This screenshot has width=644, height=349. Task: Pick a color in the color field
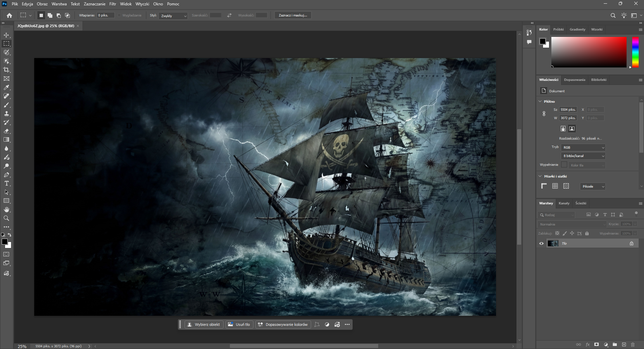click(589, 52)
